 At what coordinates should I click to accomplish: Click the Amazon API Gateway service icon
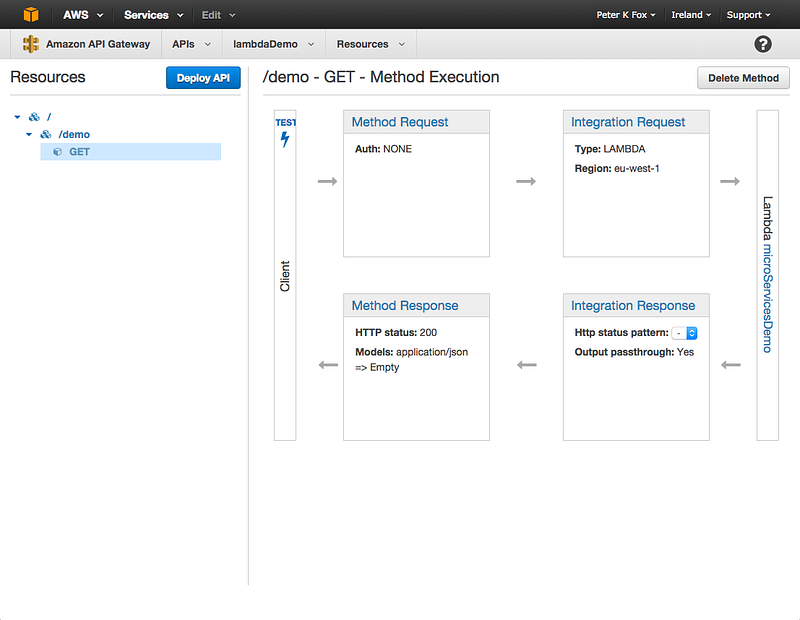tap(31, 44)
